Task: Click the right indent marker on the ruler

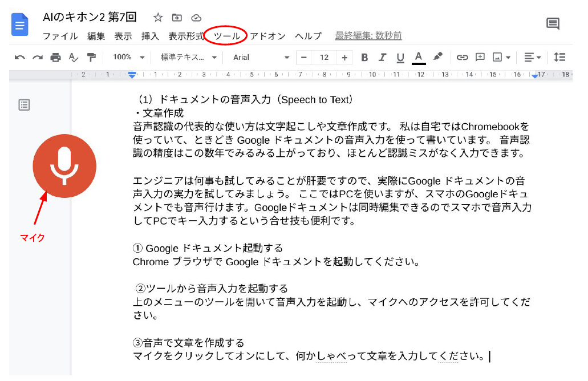Action: (x=534, y=76)
